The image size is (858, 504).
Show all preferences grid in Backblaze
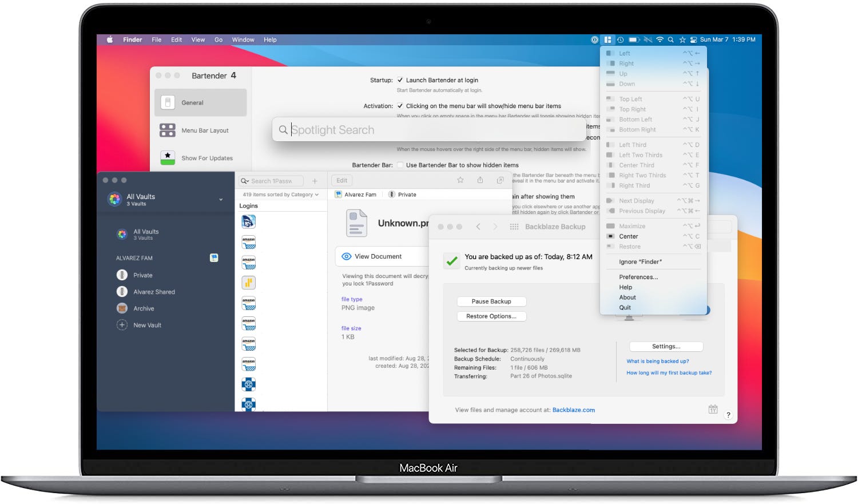514,227
